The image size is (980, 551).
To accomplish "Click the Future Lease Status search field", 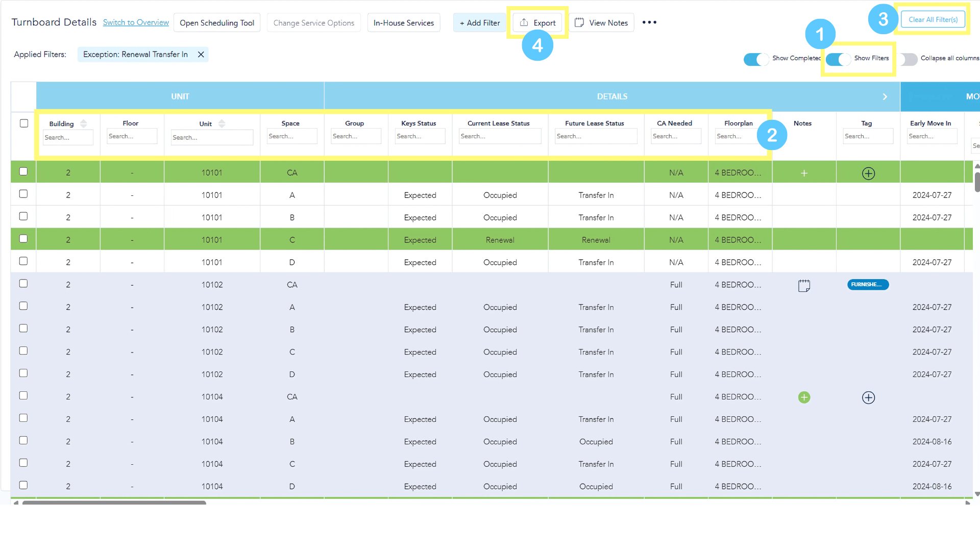I will (595, 136).
